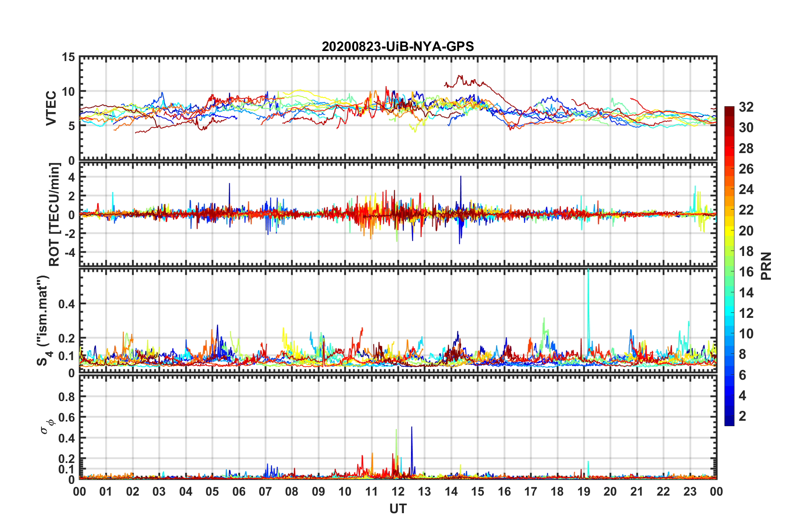Image resolution: width=796 pixels, height=532 pixels.
Task: Click the 12 tick on UT axis
Action: (398, 491)
